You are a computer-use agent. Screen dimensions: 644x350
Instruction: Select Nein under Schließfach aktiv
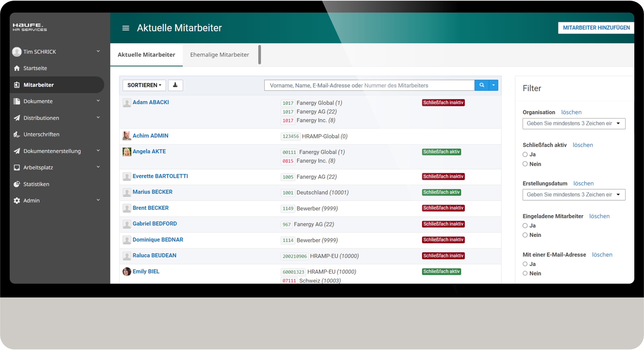point(525,164)
